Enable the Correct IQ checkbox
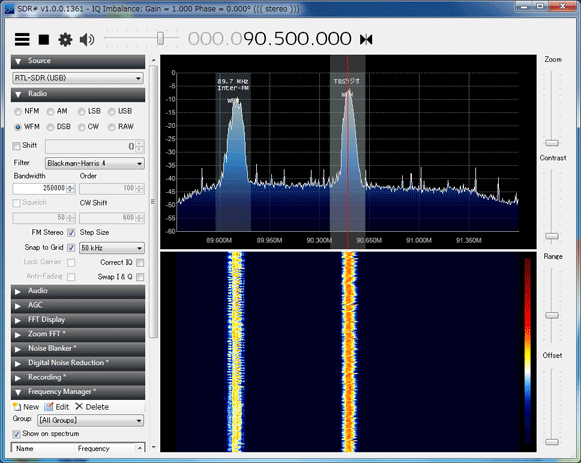The width and height of the screenshot is (581, 463). pos(140,263)
